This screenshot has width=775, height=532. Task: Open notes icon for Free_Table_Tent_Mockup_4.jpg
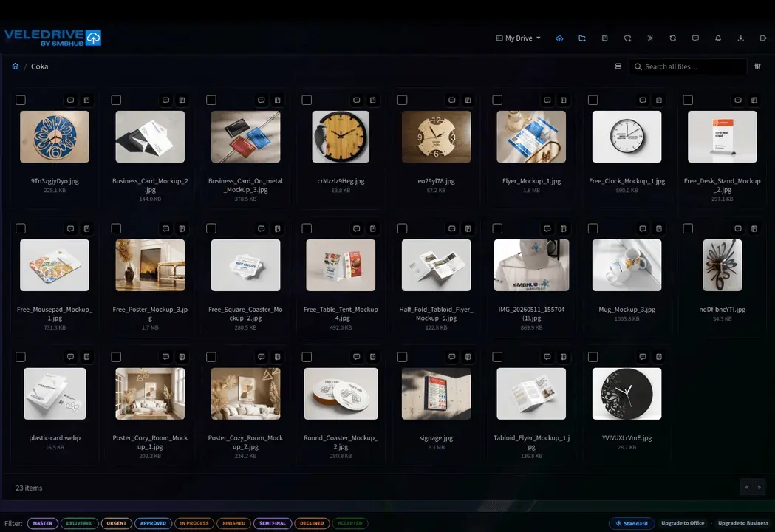pos(372,229)
